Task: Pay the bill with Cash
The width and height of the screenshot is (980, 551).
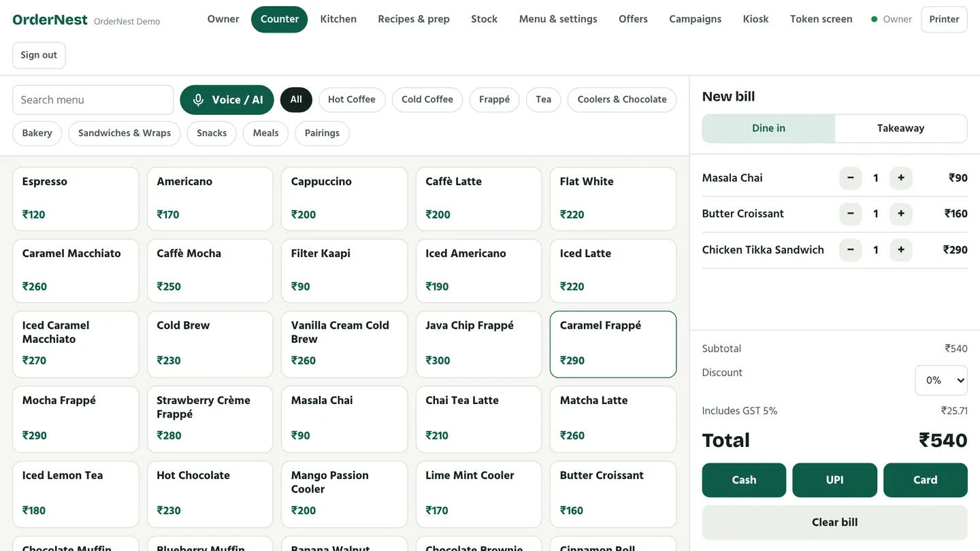Action: tap(744, 480)
